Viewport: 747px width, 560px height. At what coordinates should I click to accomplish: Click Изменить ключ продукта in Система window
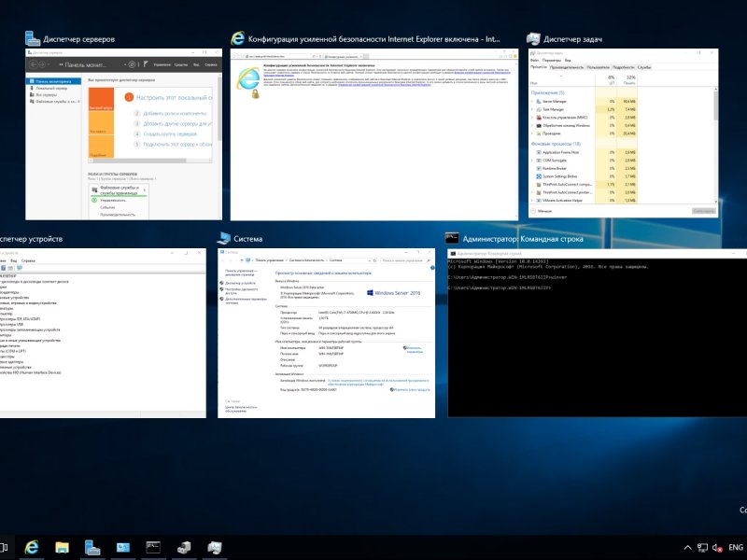click(410, 389)
